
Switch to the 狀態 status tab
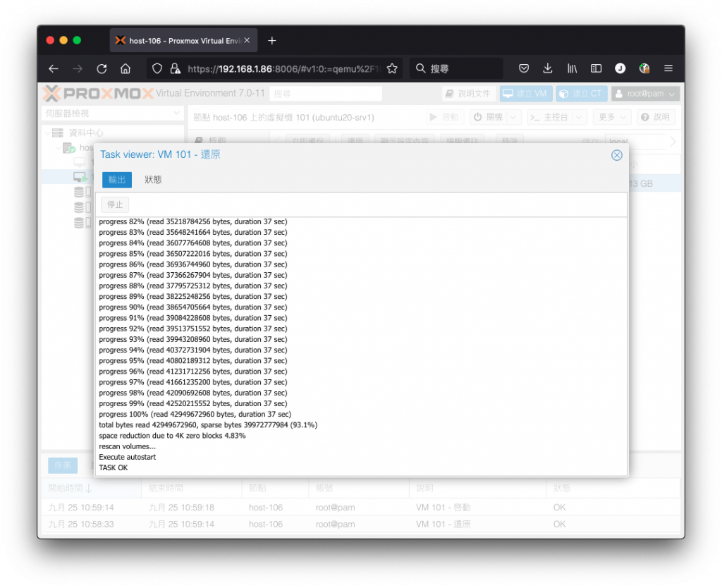click(153, 180)
